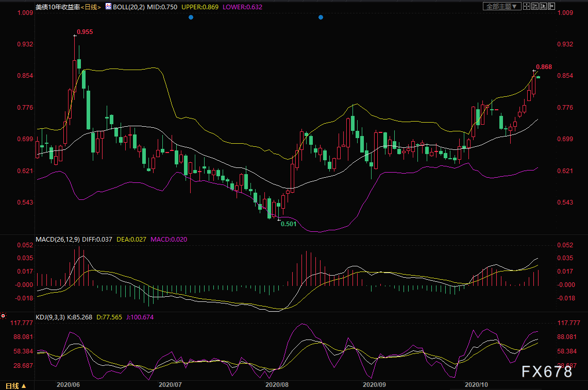The width and height of the screenshot is (588, 390).
Task: Click the 2020/06 date on timeline
Action: point(68,385)
